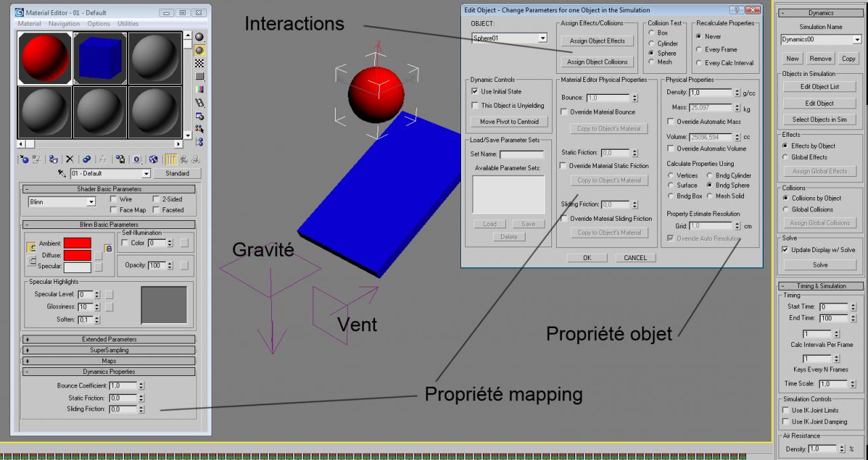The width and height of the screenshot is (868, 460).
Task: Click the Sample Type sphere icon
Action: [200, 37]
